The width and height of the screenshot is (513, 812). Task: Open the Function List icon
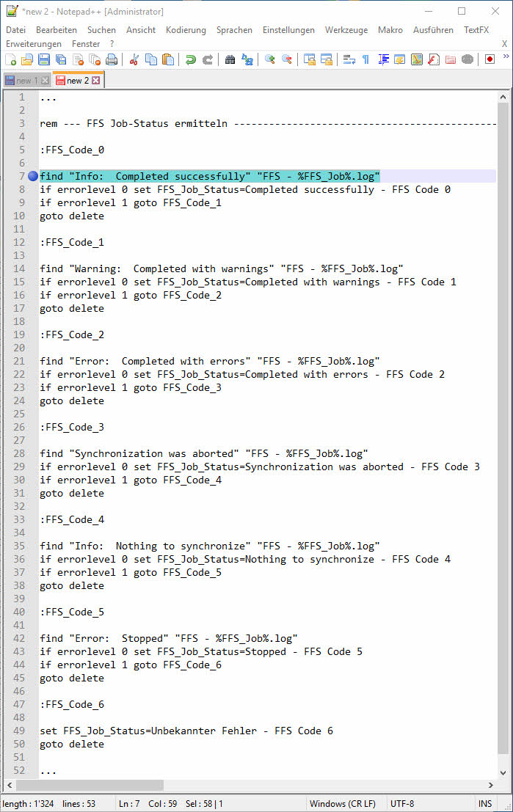[x=434, y=59]
